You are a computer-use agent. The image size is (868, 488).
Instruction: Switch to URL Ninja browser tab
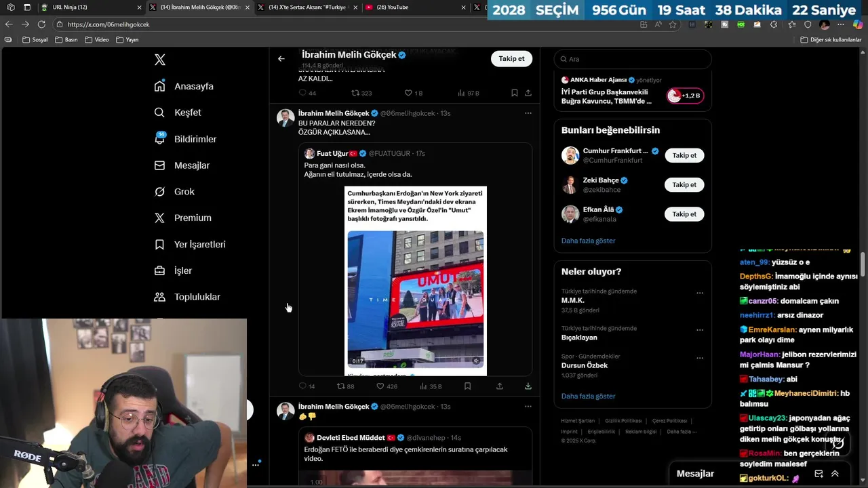91,7
